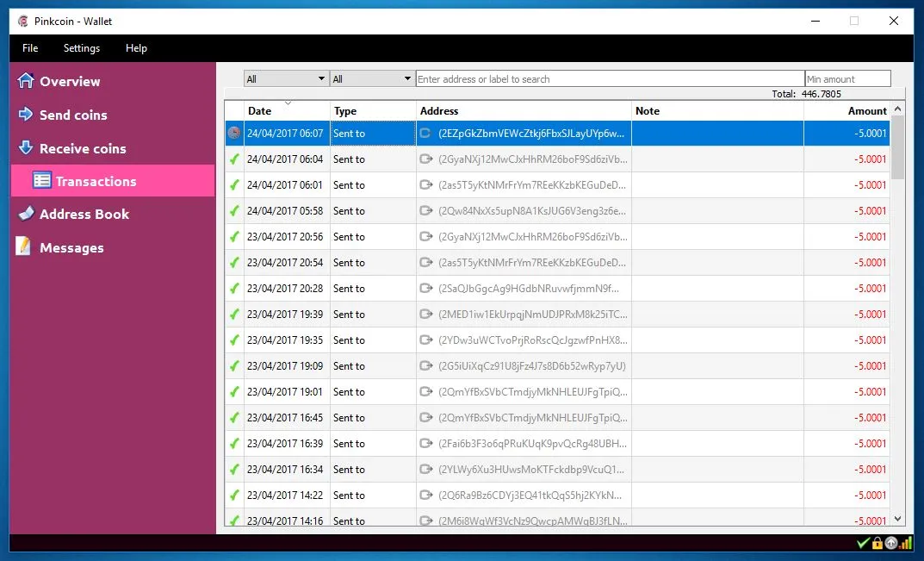The height and width of the screenshot is (561, 924).
Task: Click the -5.0001 amount on the 24/04/2017 06:07 row
Action: (871, 134)
